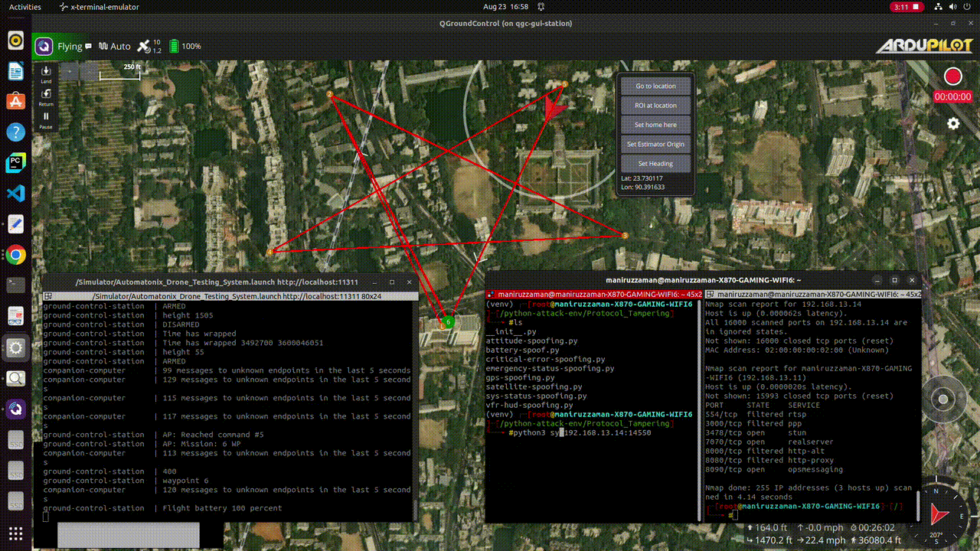Open the GPS satellite status indicator

click(x=149, y=46)
